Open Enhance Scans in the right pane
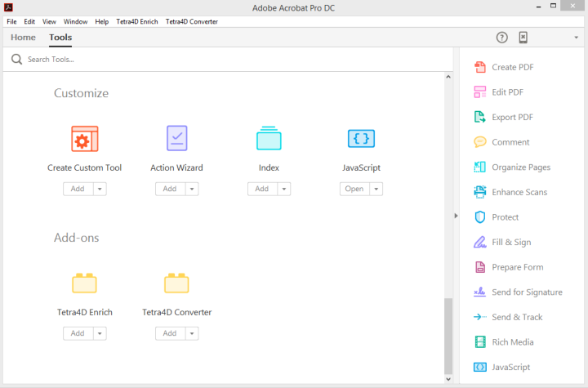This screenshot has width=588, height=388. click(510, 192)
